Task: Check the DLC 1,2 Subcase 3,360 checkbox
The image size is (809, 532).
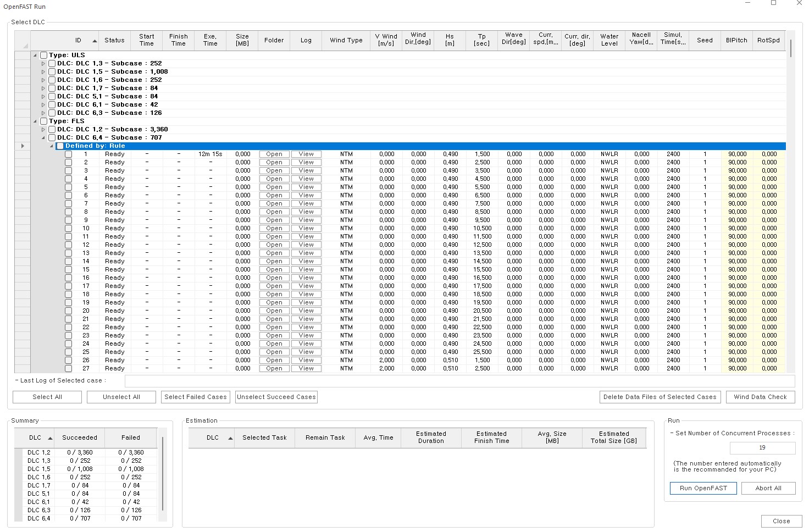Action: point(52,130)
